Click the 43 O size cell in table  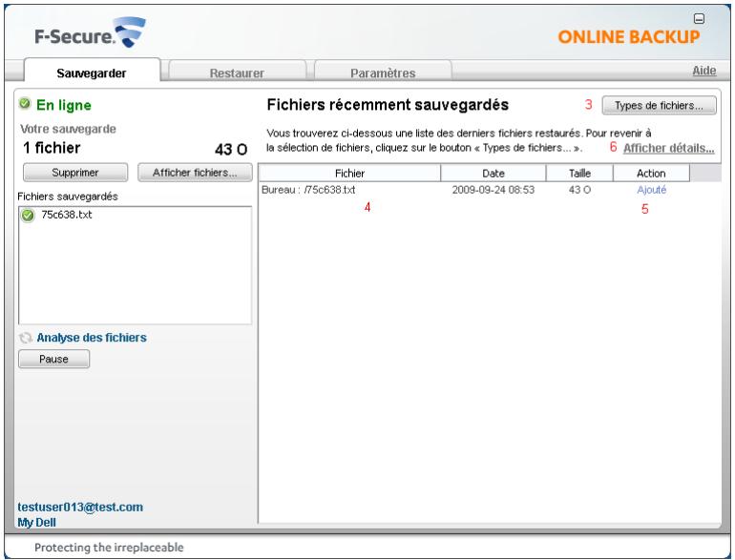[579, 190]
